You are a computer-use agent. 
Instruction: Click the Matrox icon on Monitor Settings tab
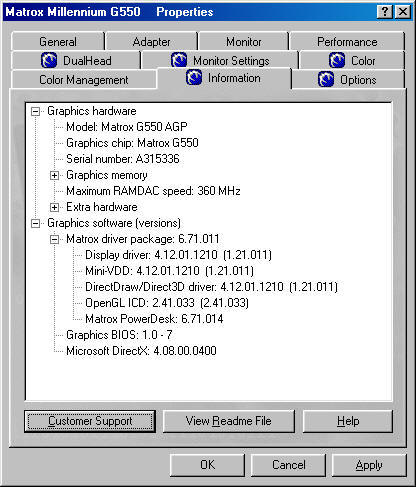coord(179,60)
